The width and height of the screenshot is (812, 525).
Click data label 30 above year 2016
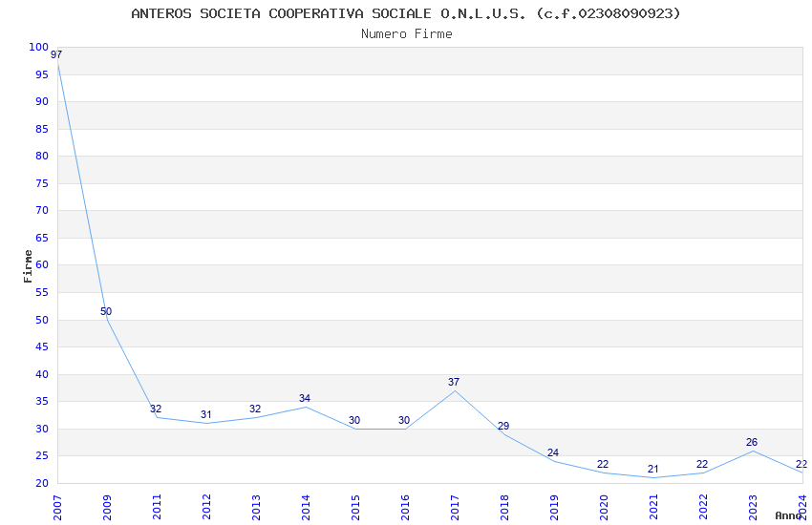404,420
